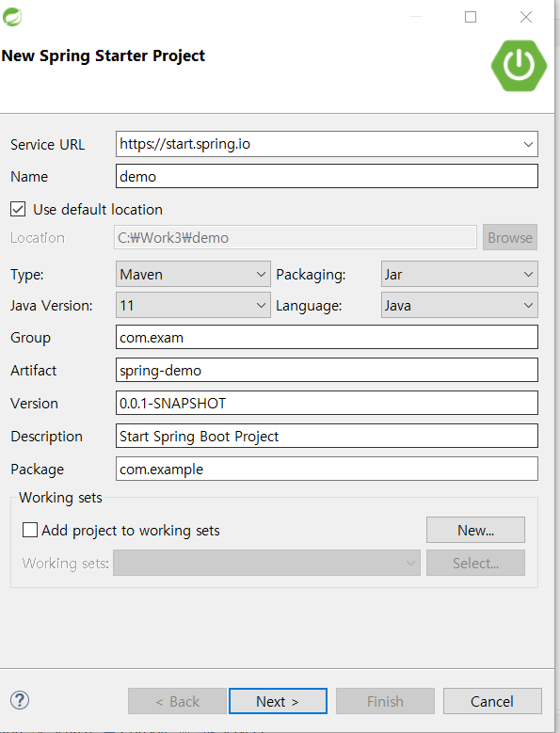The image size is (560, 733).
Task: Open the Java Version dropdown showing 11
Action: pyautogui.click(x=193, y=305)
